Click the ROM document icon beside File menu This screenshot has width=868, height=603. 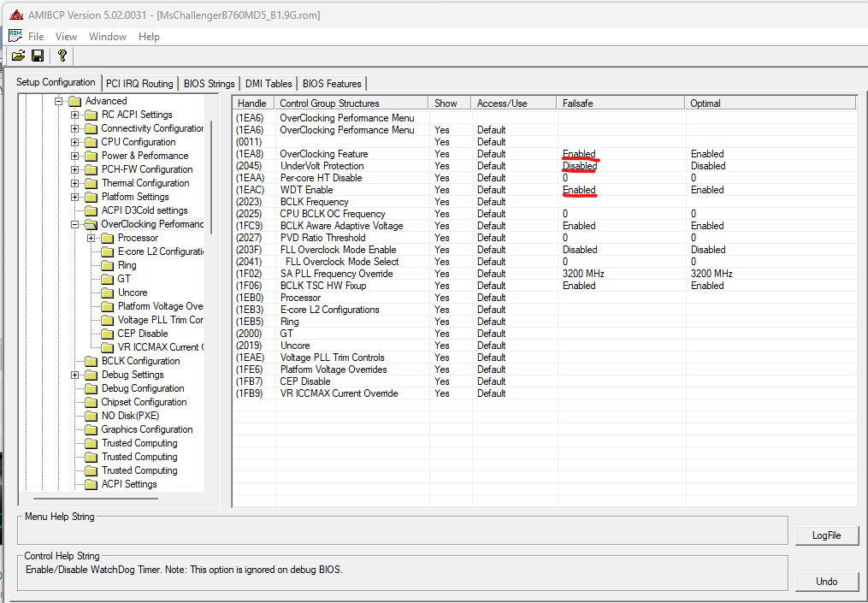(15, 36)
